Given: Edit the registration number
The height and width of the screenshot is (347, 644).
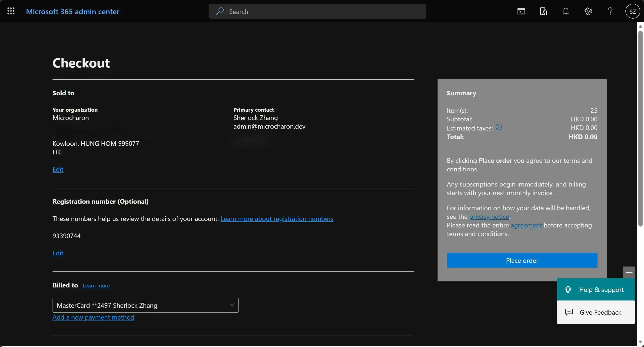Looking at the screenshot, I should pyautogui.click(x=58, y=253).
